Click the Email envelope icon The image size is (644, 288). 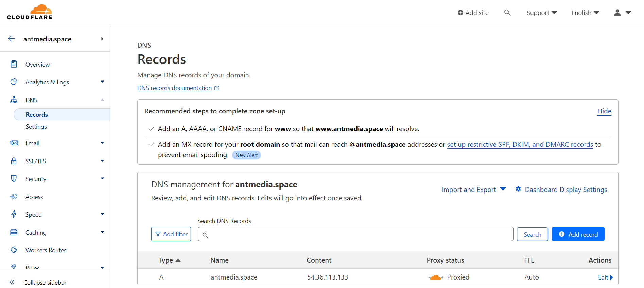pos(14,143)
